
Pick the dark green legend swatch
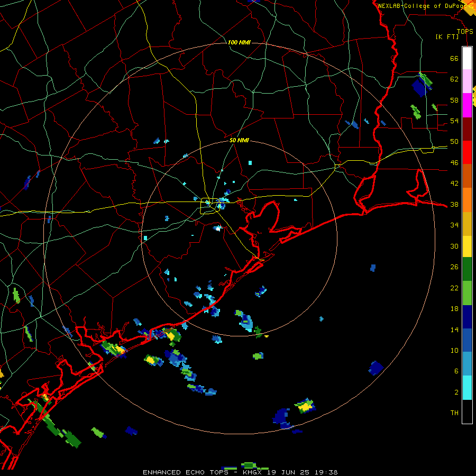(x=467, y=269)
